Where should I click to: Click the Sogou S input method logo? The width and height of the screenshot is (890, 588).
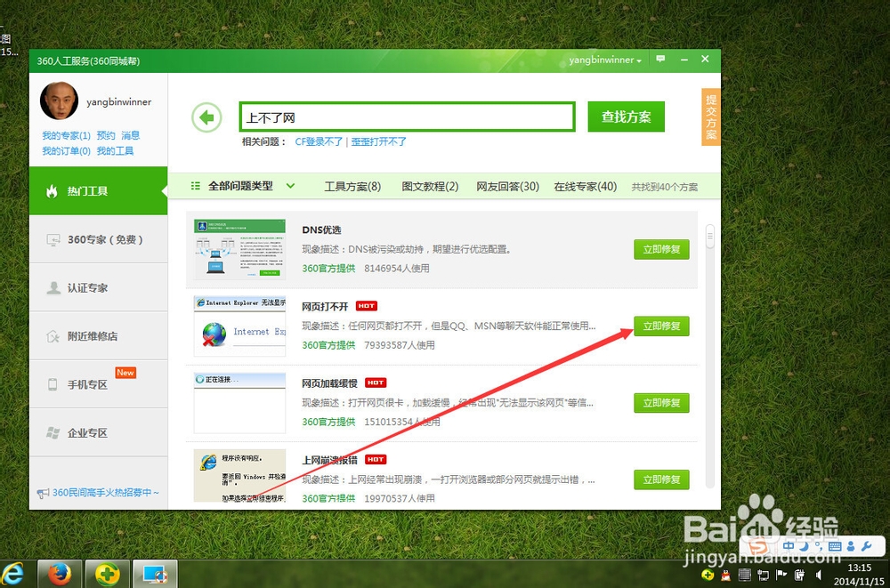pyautogui.click(x=758, y=548)
